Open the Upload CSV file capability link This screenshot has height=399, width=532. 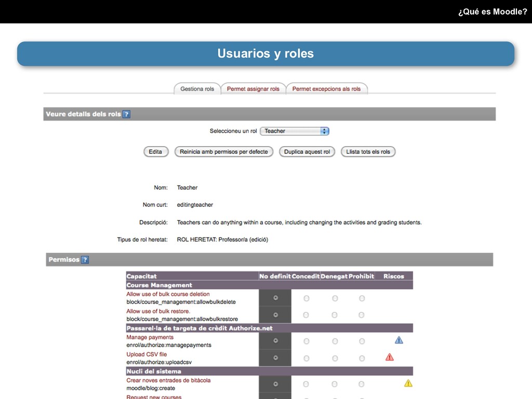coord(147,354)
